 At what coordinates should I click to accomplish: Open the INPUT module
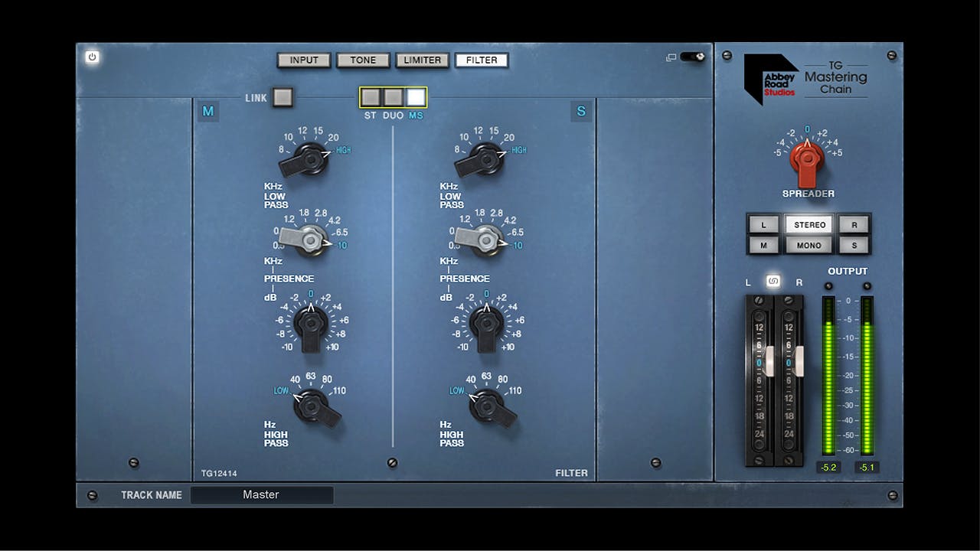coord(303,60)
